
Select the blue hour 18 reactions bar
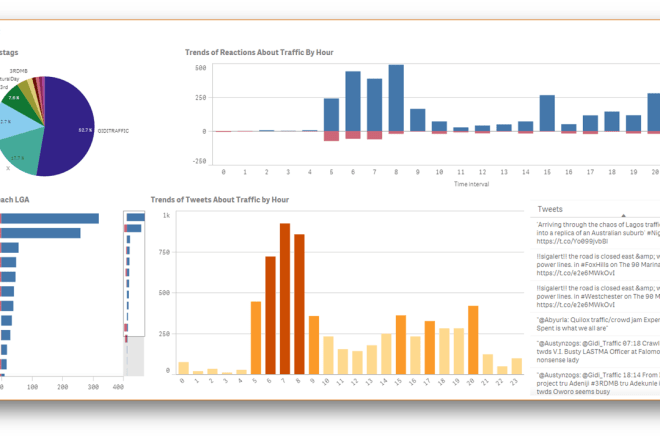pos(612,122)
